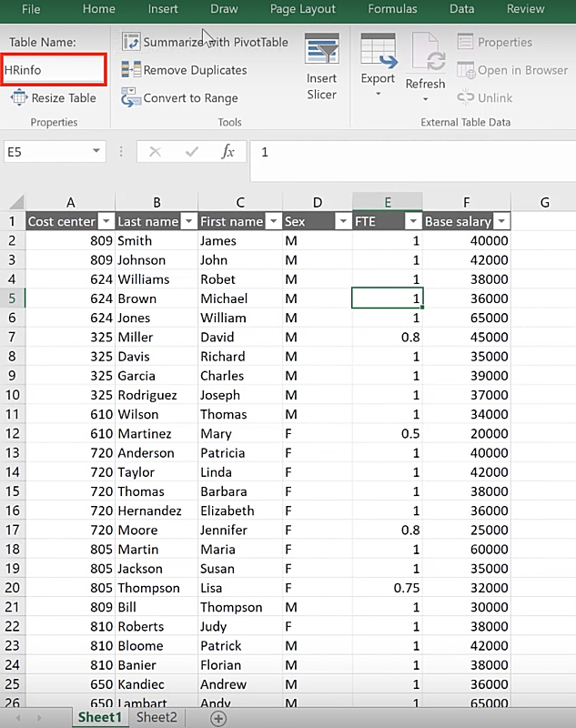Viewport: 576px width, 728px height.
Task: Click the Table Name field containing HRinfo
Action: pos(55,70)
